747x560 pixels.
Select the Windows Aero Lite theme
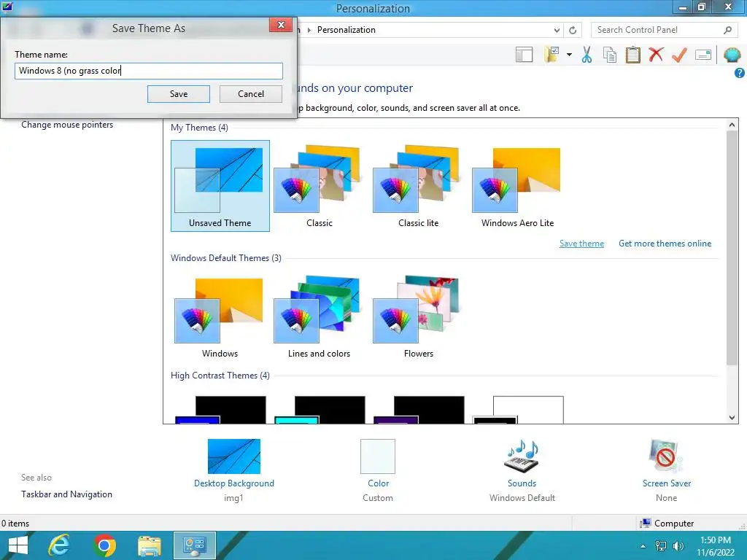(517, 186)
